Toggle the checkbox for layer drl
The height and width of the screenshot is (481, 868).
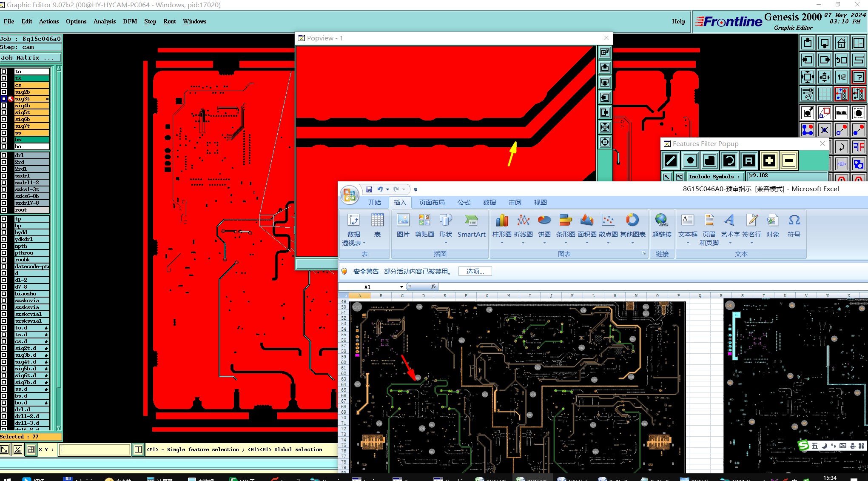[4, 155]
